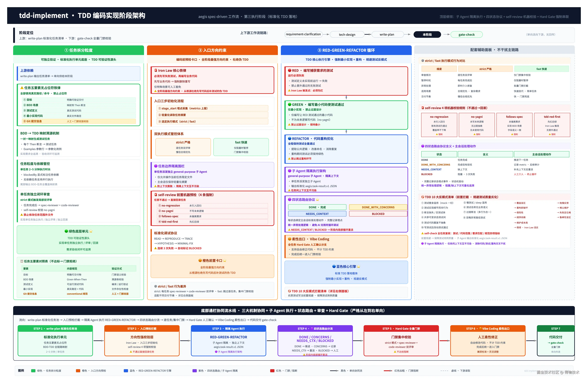
Task: Select the green gate-check stage pill
Action: point(466,35)
